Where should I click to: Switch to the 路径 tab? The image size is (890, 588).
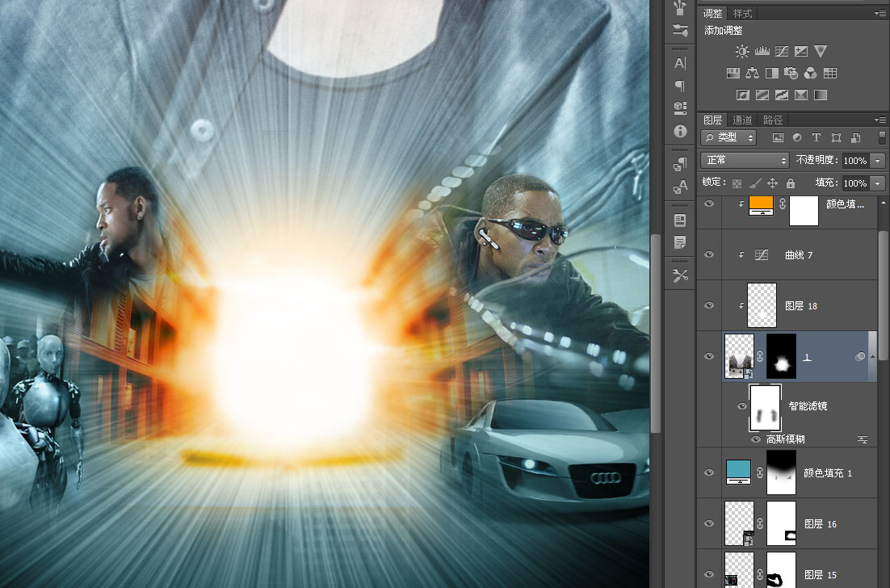tap(773, 120)
